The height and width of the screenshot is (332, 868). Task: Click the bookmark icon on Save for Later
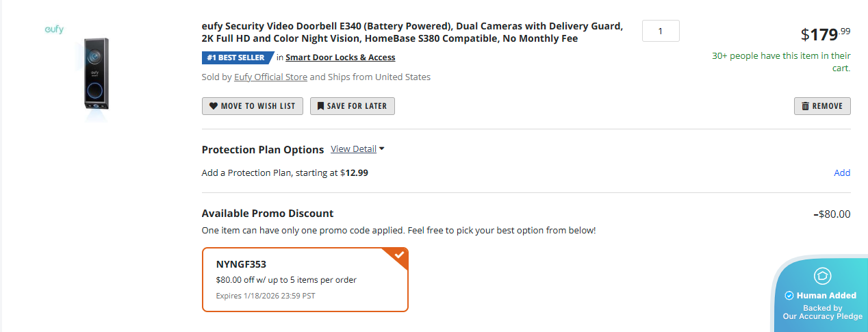320,106
